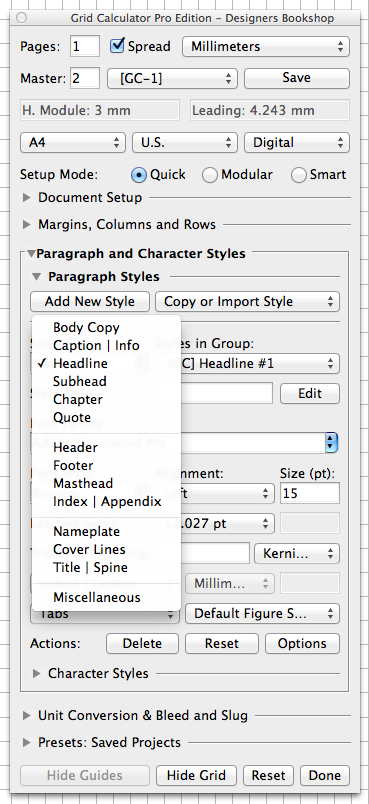
Task: Click the Delete action button
Action: point(142,644)
